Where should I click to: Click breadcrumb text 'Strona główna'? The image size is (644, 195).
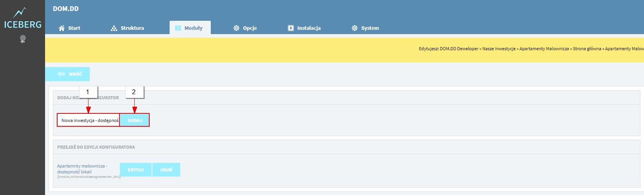pos(587,49)
